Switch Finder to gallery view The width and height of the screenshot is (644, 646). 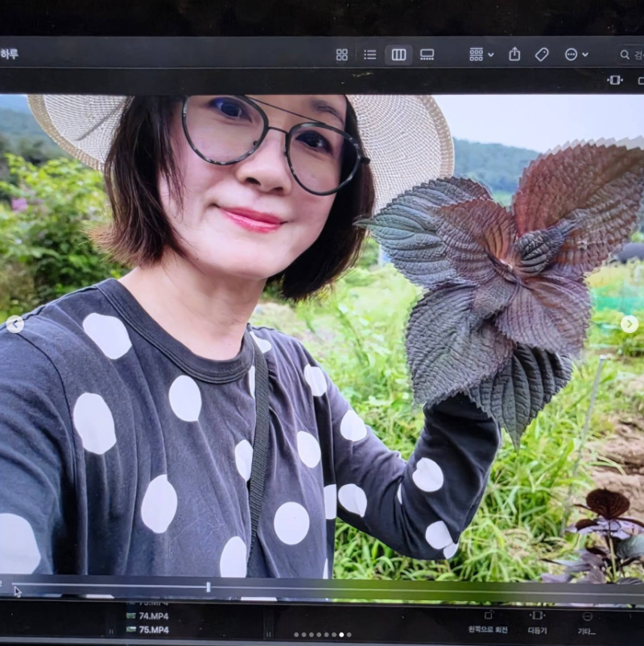(427, 55)
